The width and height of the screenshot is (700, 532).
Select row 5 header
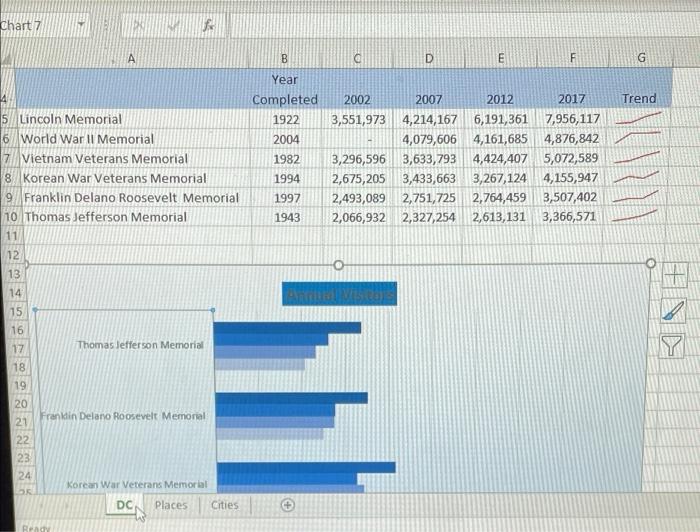pos(6,119)
